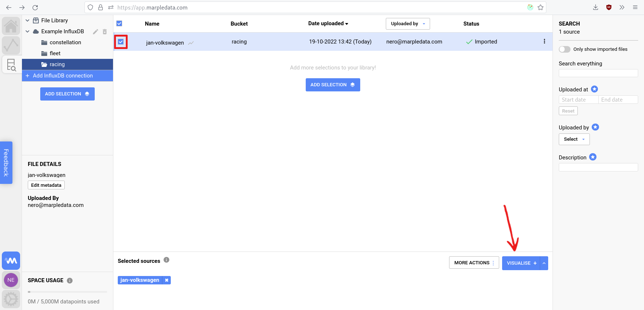Click the star icon beside Description
Image resolution: width=644 pixels, height=310 pixels.
tap(593, 157)
